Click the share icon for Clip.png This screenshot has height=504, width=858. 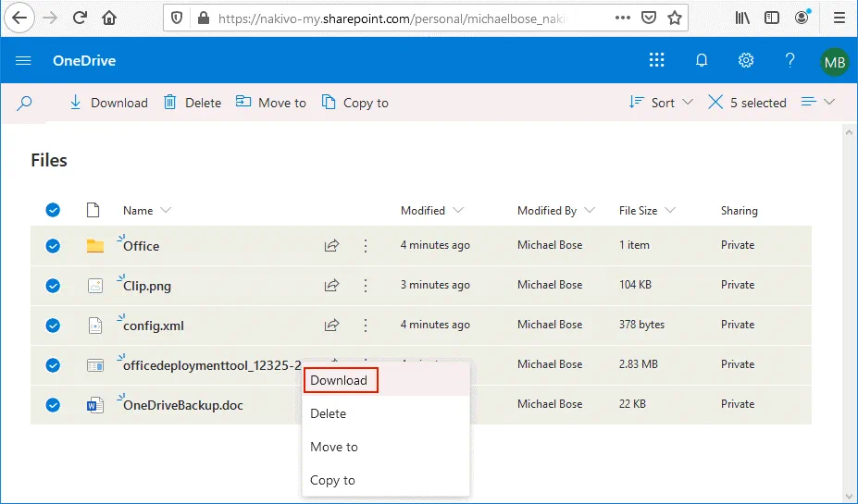click(x=331, y=286)
